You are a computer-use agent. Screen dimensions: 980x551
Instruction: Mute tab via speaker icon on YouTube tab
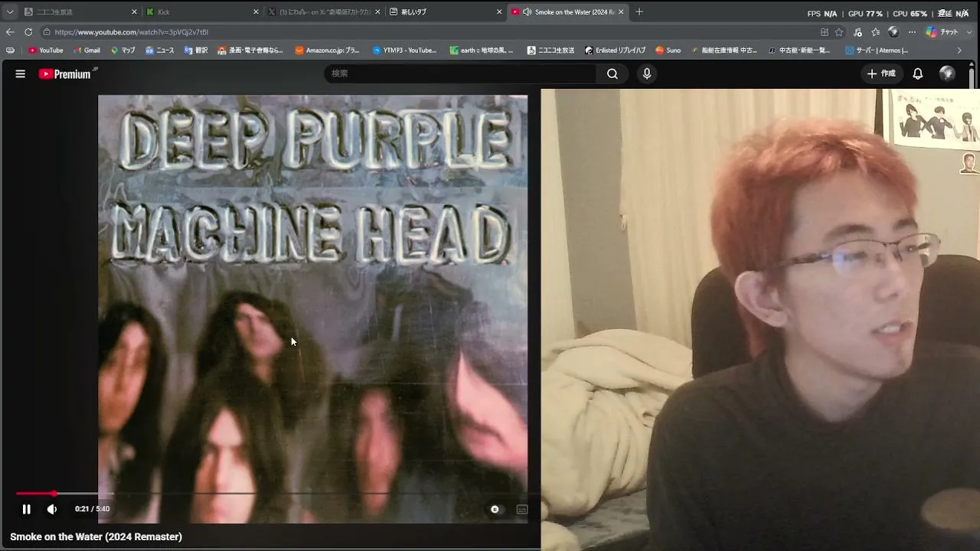coord(528,12)
